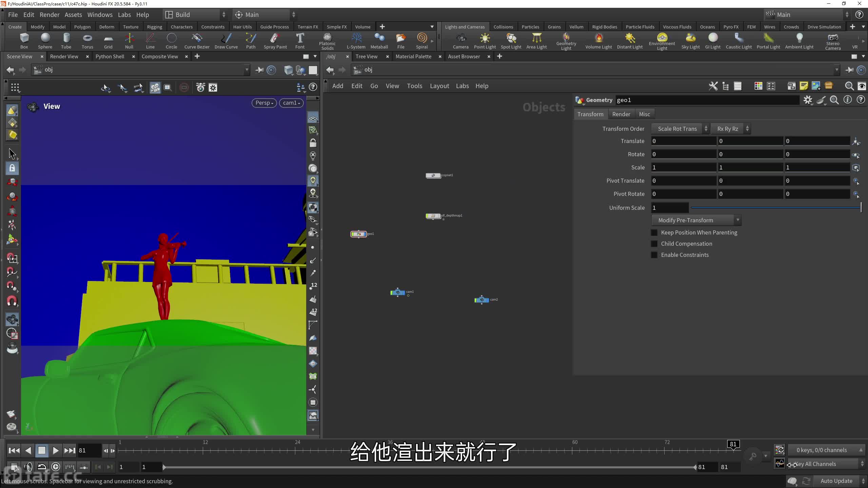This screenshot has width=868, height=488.
Task: Check the Child Compensation box
Action: click(654, 244)
